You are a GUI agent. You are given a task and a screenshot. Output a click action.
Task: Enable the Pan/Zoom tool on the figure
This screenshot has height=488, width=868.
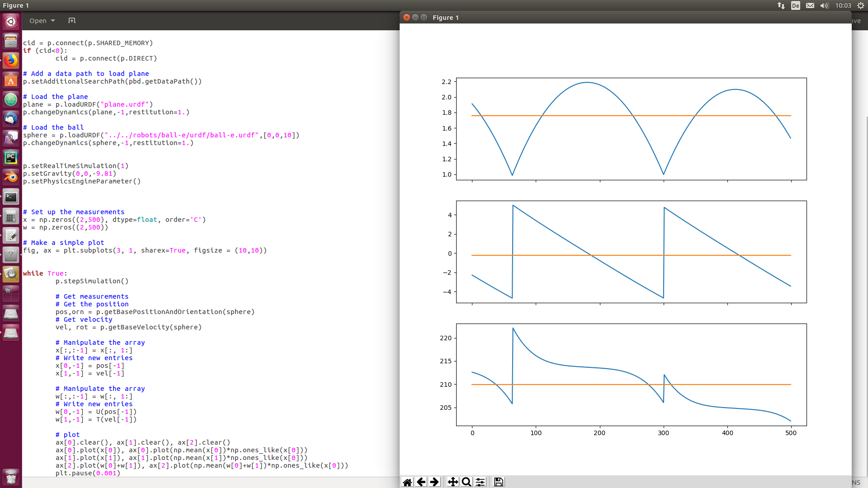(x=453, y=482)
